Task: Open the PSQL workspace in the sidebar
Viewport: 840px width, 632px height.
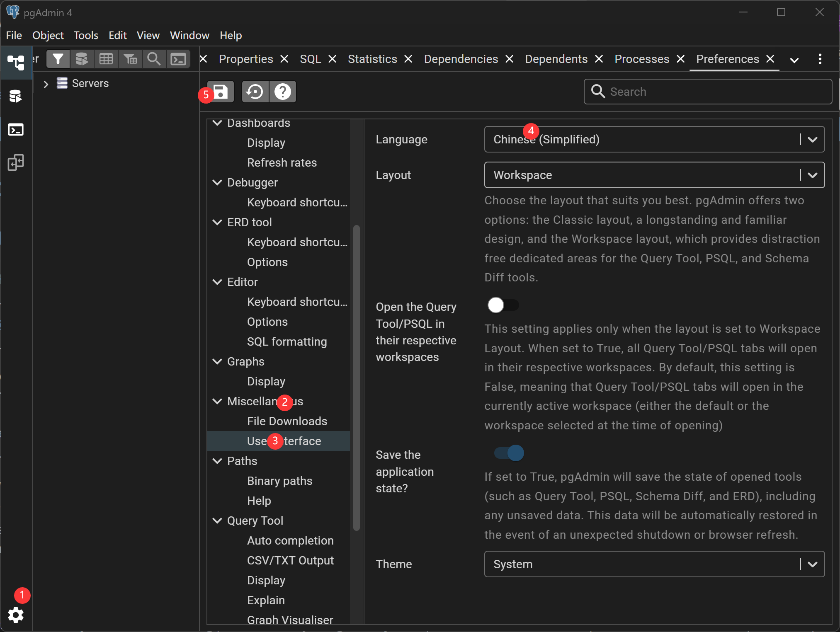Action: (16, 130)
